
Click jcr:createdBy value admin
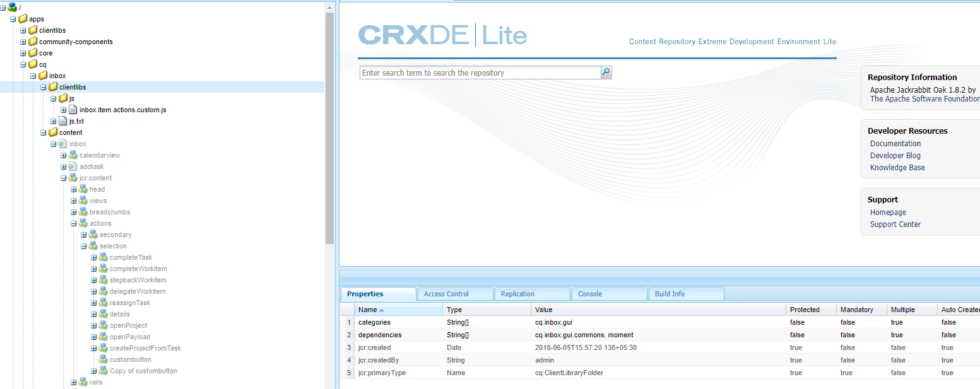pos(545,360)
